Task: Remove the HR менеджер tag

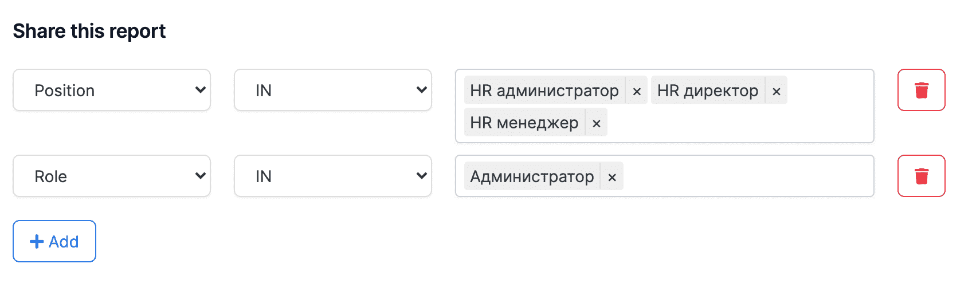Action: pos(597,123)
